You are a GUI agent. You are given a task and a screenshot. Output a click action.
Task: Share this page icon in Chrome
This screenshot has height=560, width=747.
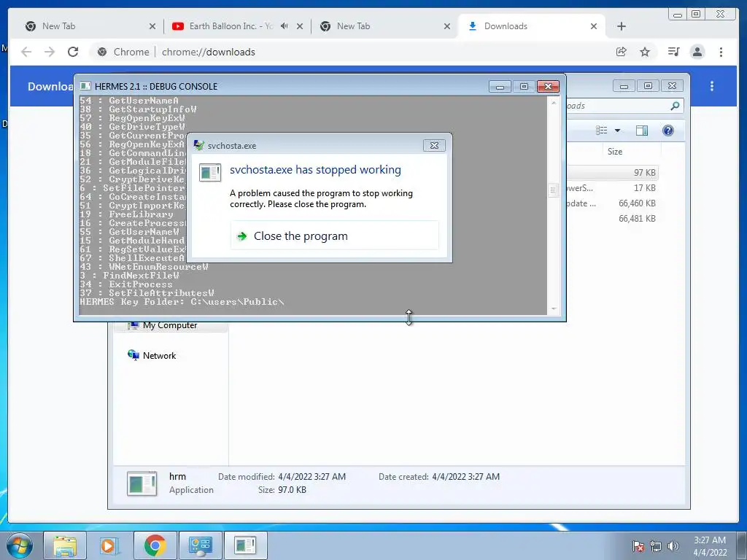(621, 52)
